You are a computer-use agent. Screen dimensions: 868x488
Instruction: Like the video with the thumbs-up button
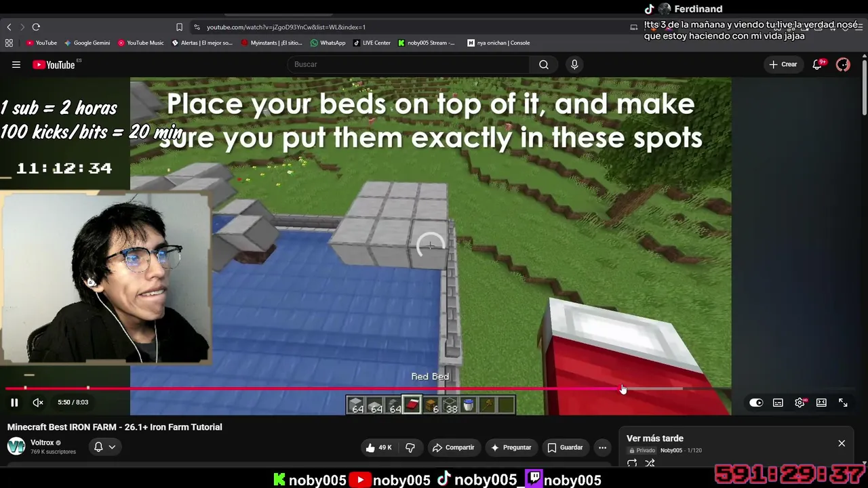click(378, 447)
